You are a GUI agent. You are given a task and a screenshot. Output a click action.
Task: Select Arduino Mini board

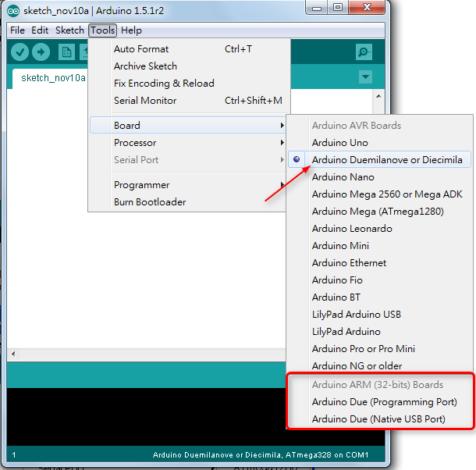click(379, 245)
